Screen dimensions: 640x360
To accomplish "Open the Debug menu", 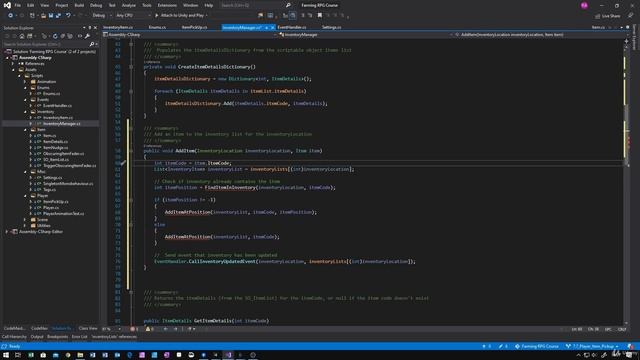I will (x=96, y=5).
